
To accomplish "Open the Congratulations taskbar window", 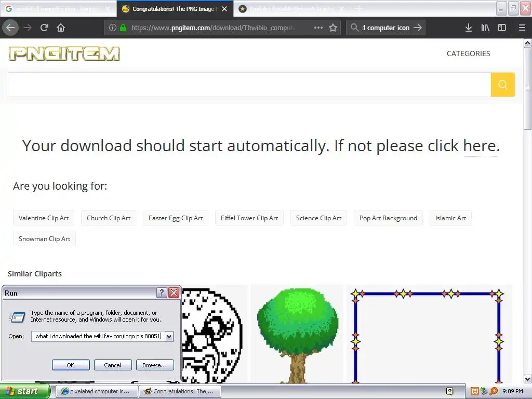I will point(180,391).
